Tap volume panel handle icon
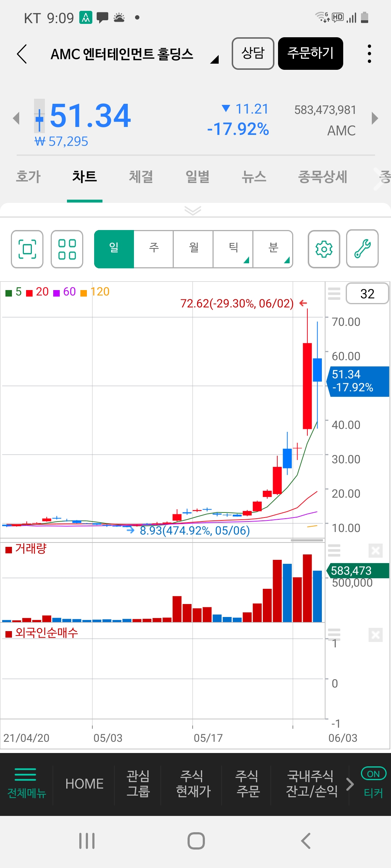The width and height of the screenshot is (391, 868). click(x=334, y=550)
